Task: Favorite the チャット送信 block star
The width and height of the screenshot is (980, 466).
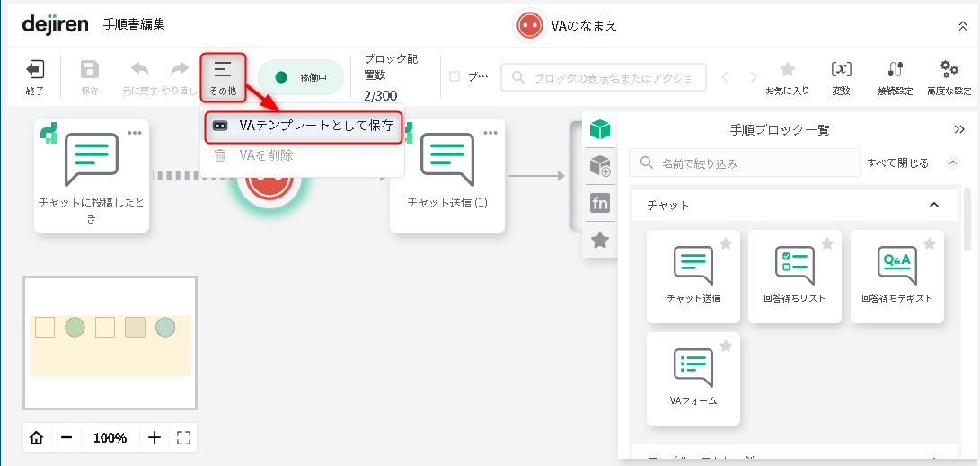Action: click(x=726, y=243)
